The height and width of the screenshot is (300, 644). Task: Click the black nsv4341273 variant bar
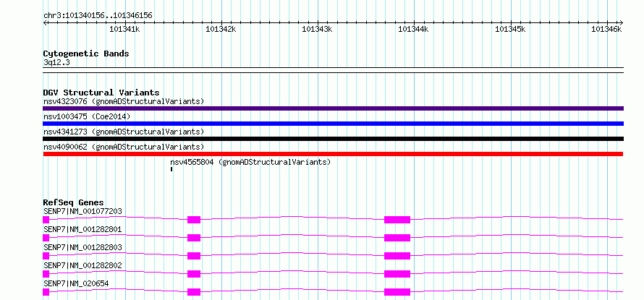pos(333,139)
